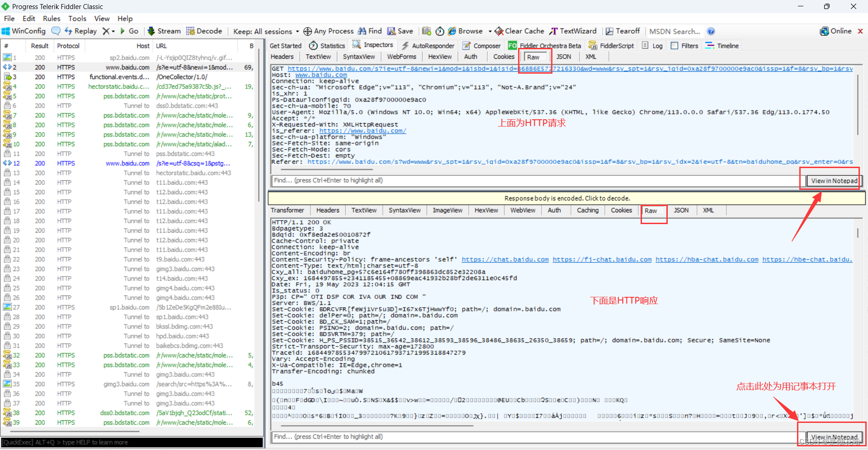The height and width of the screenshot is (450, 868).
Task: Click the timer stopwatch icon
Action: point(440,31)
